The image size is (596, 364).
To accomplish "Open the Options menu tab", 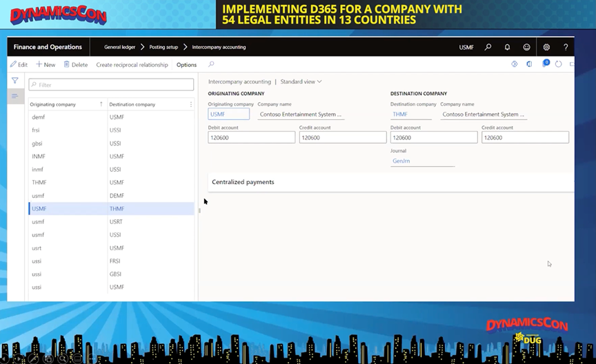I will pos(186,65).
